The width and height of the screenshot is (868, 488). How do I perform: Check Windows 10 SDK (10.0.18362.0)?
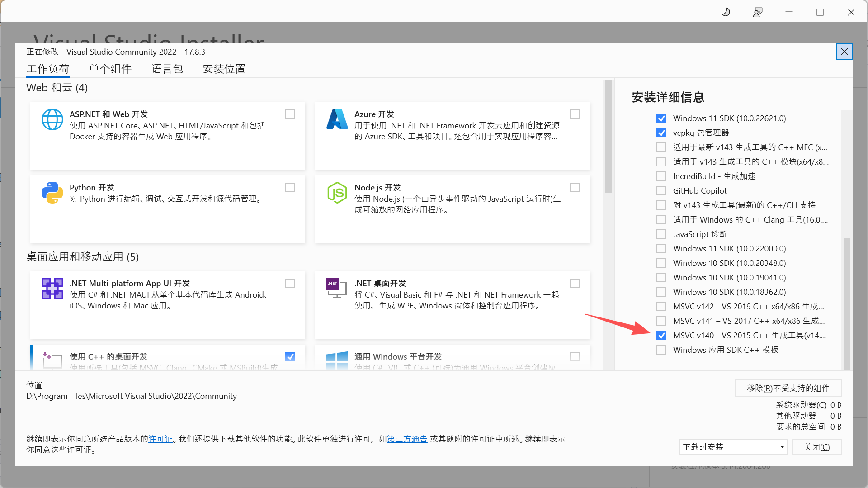click(x=661, y=292)
